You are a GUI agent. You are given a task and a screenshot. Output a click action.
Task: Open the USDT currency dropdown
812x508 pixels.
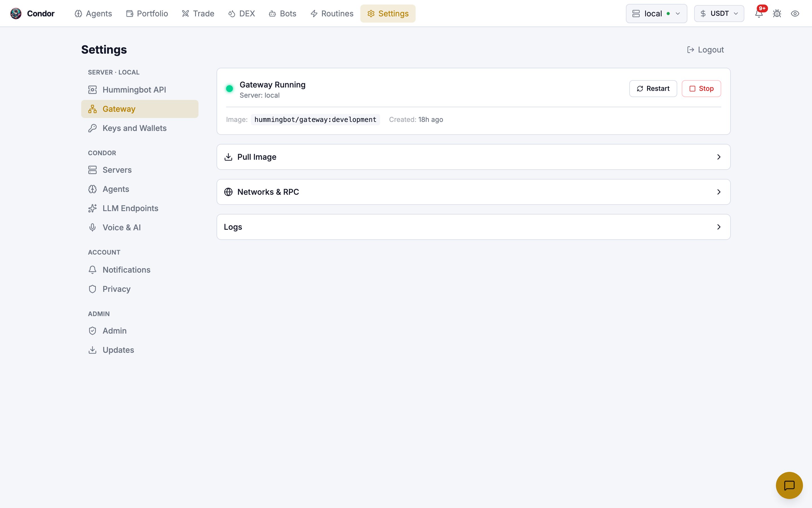(x=719, y=14)
